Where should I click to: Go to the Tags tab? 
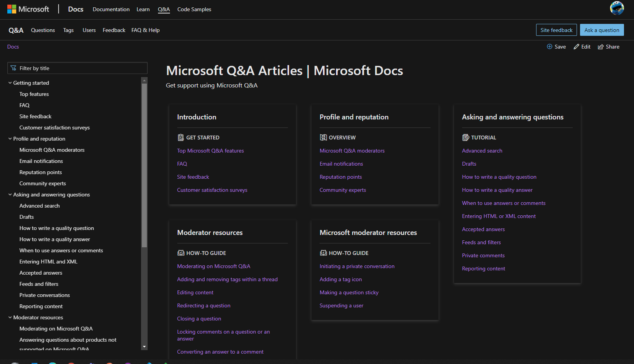(68, 30)
